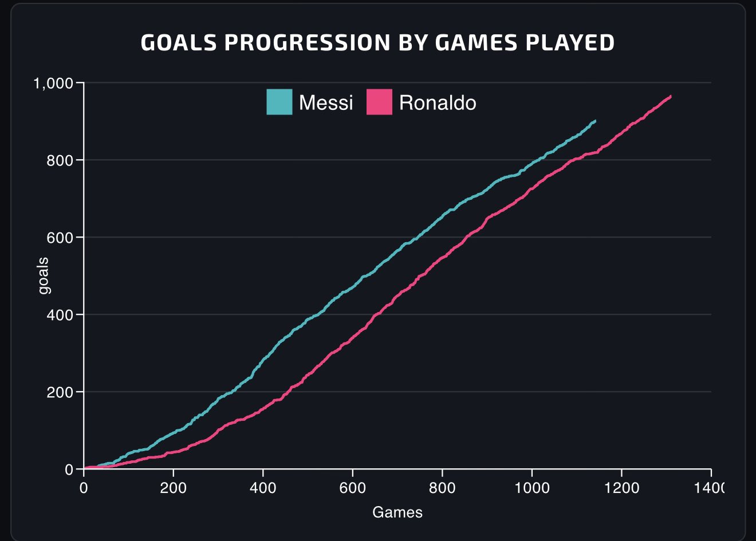Click the 1000 games x-axis tick label
756x541 pixels.
(x=531, y=488)
